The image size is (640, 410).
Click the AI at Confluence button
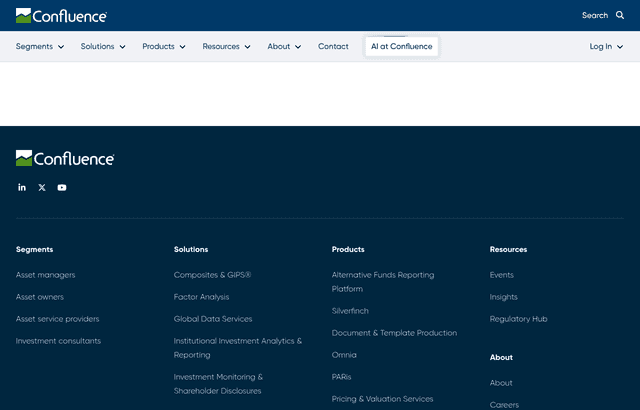(402, 47)
